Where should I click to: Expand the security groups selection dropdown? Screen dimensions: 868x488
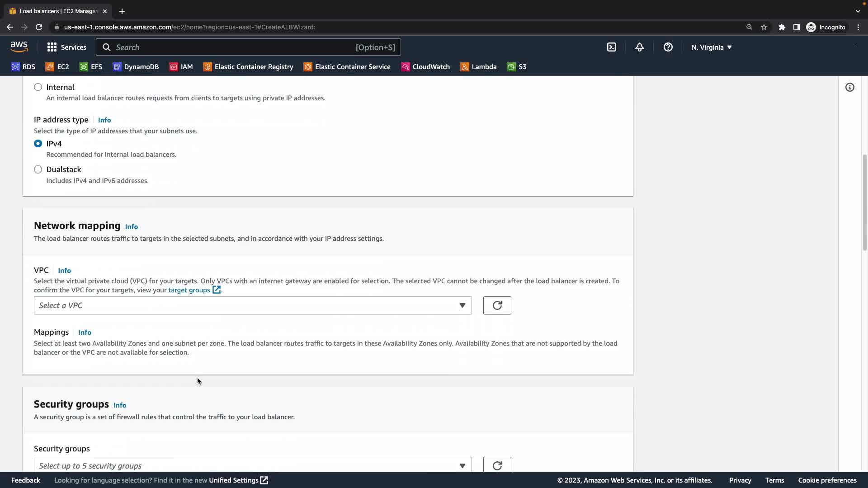pos(252,465)
